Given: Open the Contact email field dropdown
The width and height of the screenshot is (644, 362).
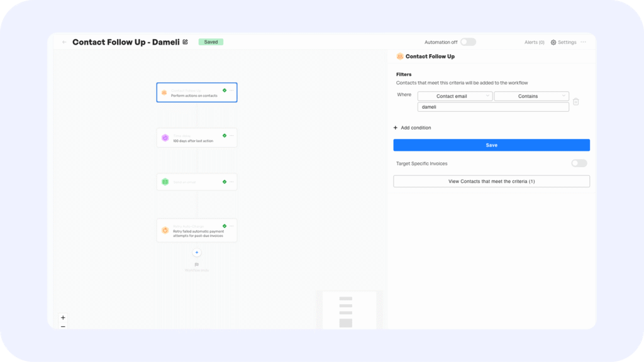Looking at the screenshot, I should (x=455, y=96).
